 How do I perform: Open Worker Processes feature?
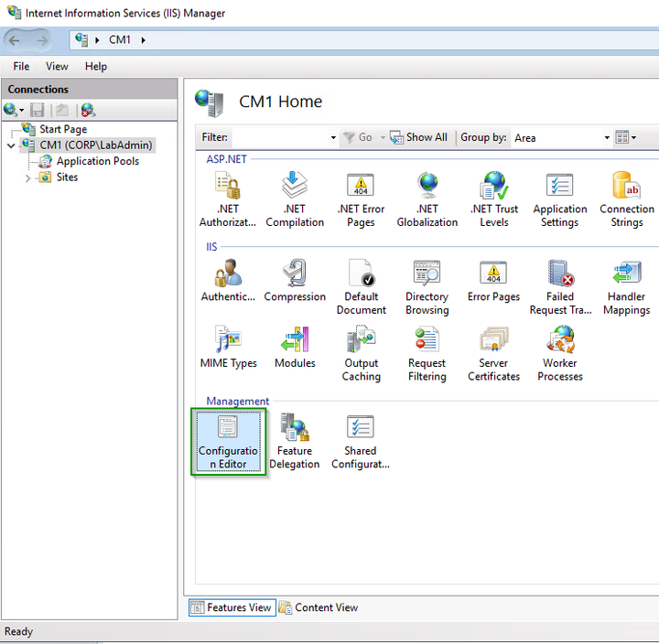click(x=560, y=353)
